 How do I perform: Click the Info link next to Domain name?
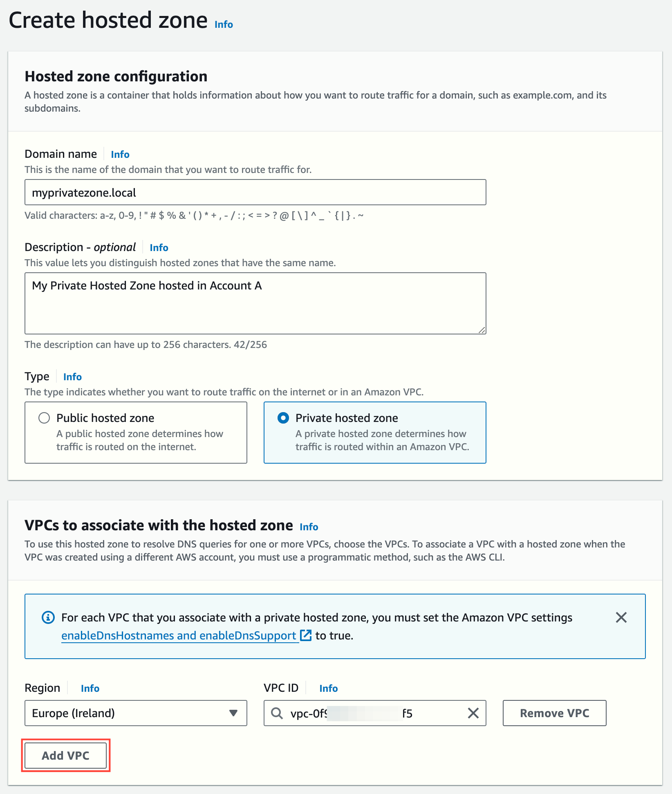coord(120,154)
